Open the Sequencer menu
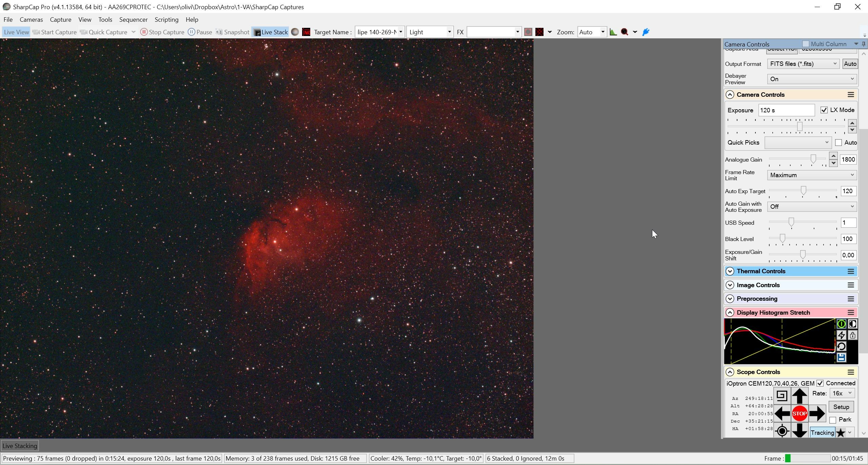 pos(133,20)
